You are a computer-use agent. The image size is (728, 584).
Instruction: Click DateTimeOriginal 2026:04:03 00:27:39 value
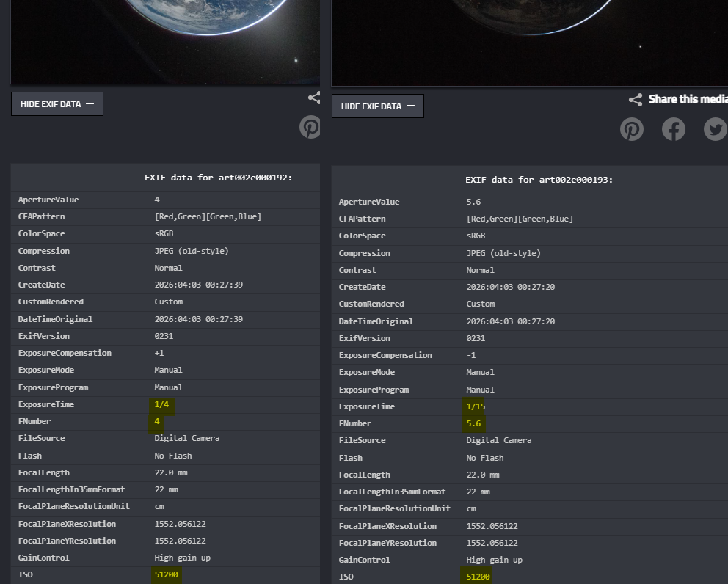[x=199, y=319]
